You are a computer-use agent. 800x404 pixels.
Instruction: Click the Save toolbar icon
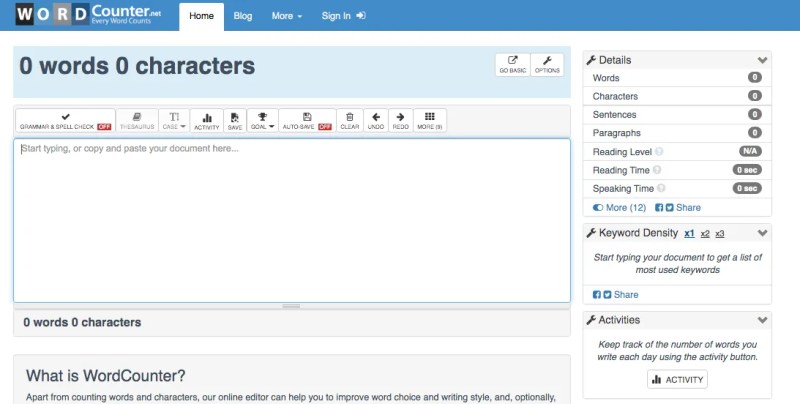tap(235, 120)
